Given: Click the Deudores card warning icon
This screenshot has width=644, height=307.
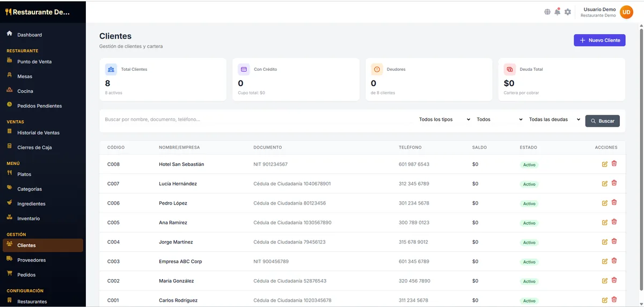Looking at the screenshot, I should point(377,69).
